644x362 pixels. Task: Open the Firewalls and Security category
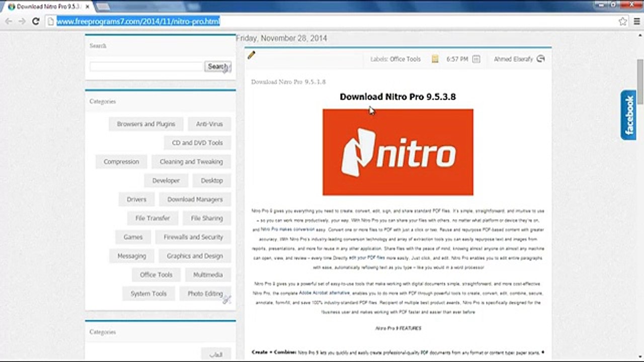193,237
